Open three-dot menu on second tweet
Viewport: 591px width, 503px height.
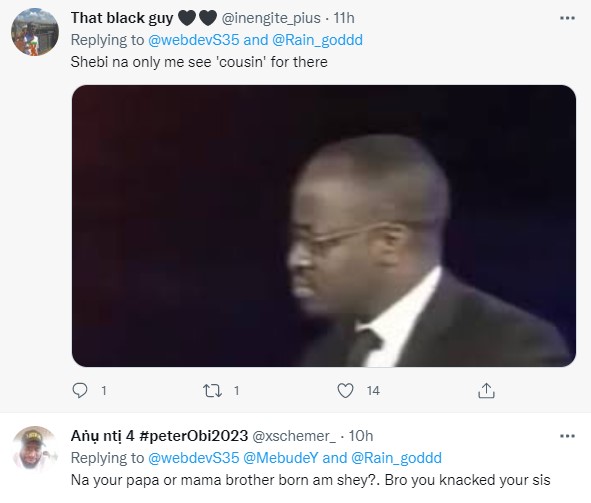pyautogui.click(x=567, y=436)
